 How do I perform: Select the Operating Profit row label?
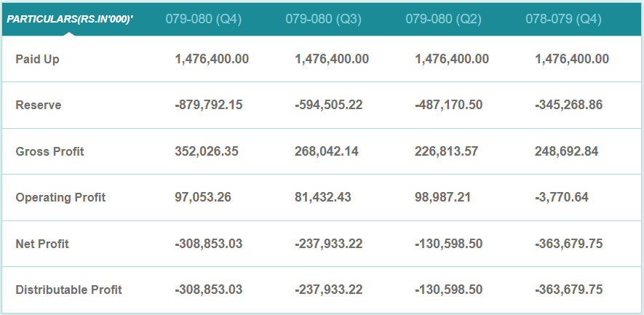(60, 197)
